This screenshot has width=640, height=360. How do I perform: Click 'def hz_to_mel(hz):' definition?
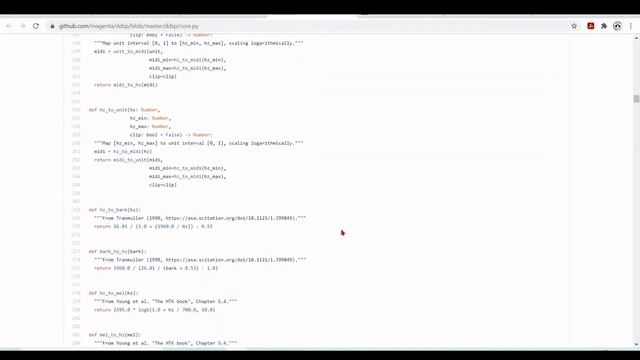(x=113, y=293)
